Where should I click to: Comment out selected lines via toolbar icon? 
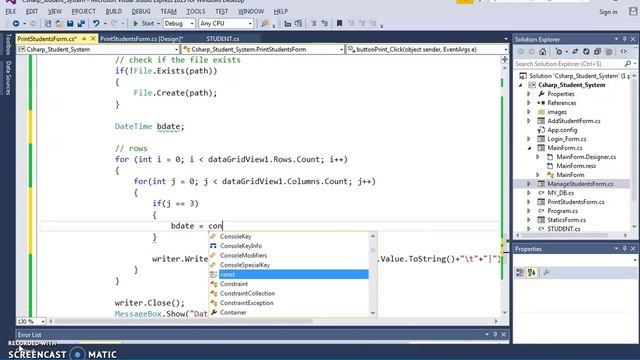tap(313, 24)
